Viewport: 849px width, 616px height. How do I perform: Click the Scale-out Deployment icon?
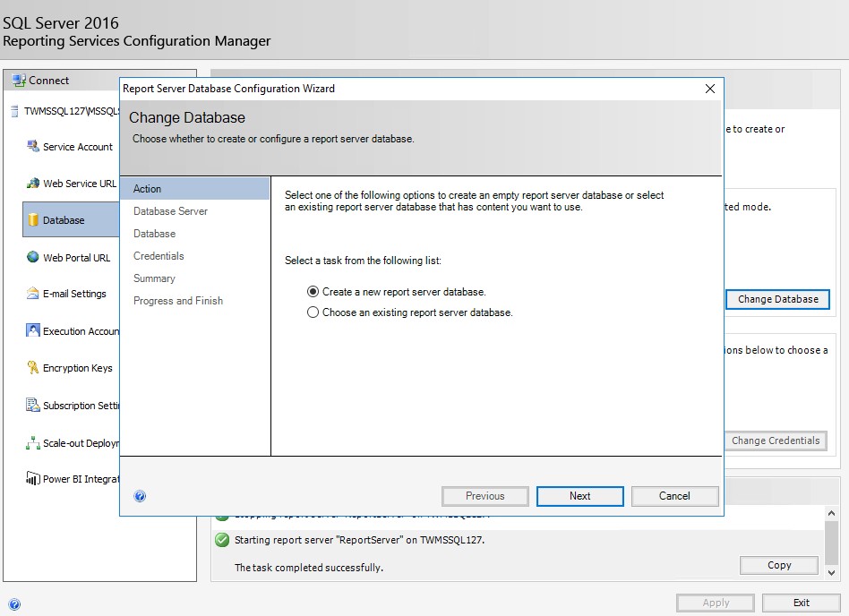coord(33,443)
